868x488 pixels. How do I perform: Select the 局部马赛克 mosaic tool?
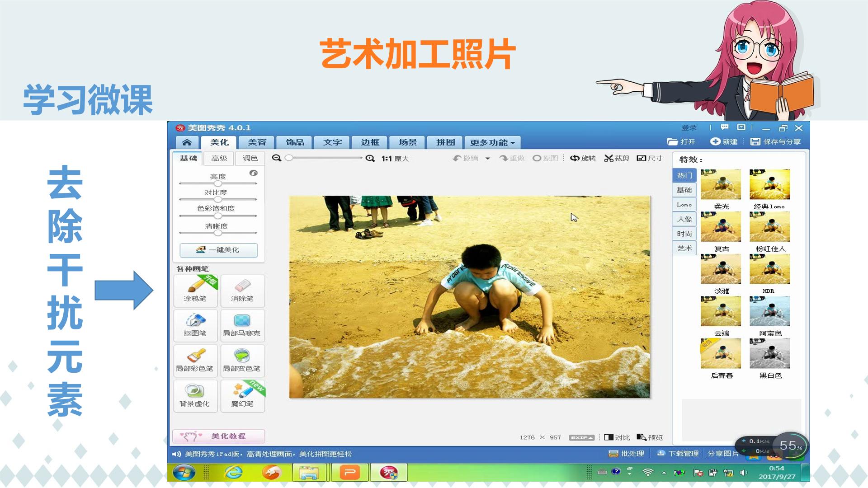[x=242, y=325]
